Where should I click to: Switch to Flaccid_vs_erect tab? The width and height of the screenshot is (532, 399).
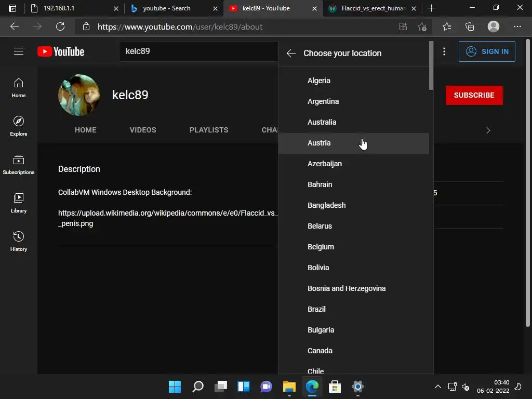(x=374, y=8)
